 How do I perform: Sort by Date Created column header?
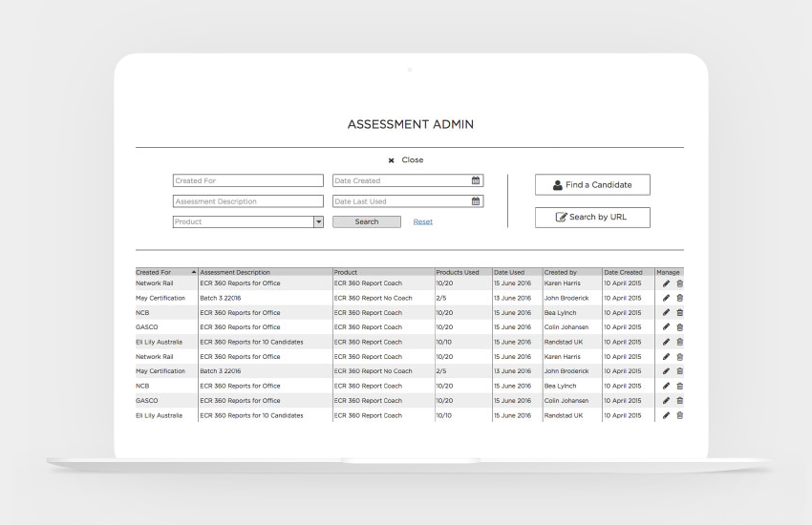[x=623, y=272]
